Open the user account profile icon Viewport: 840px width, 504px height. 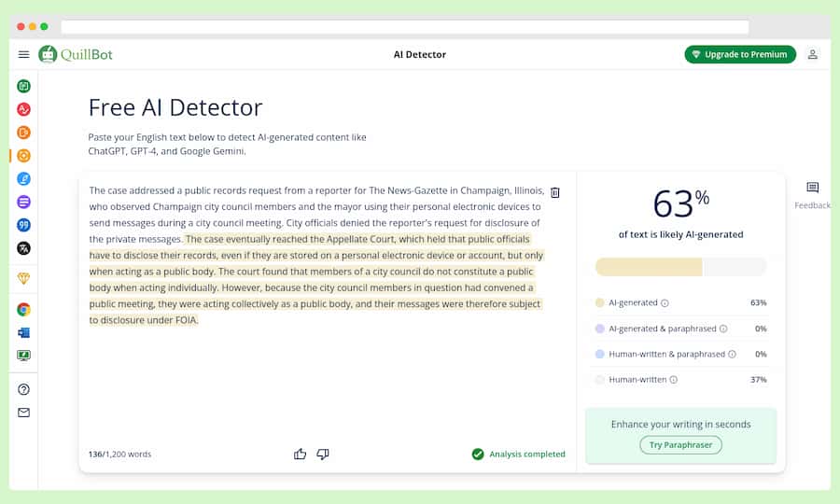coord(813,54)
